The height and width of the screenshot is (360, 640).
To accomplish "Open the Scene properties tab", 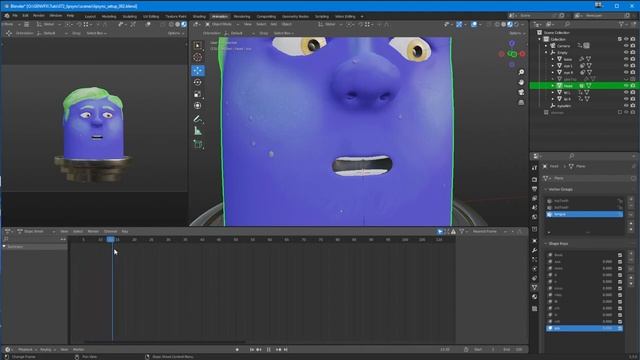I will pos(535,208).
